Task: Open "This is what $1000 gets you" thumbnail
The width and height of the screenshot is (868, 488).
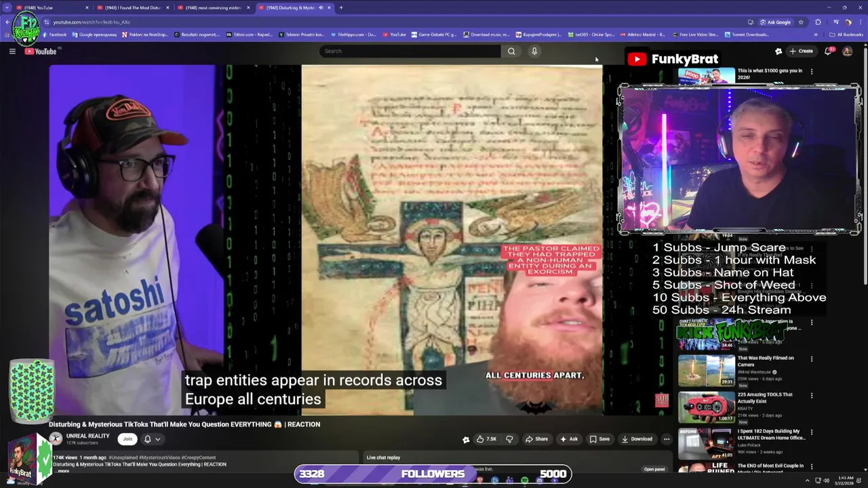Action: pos(707,75)
